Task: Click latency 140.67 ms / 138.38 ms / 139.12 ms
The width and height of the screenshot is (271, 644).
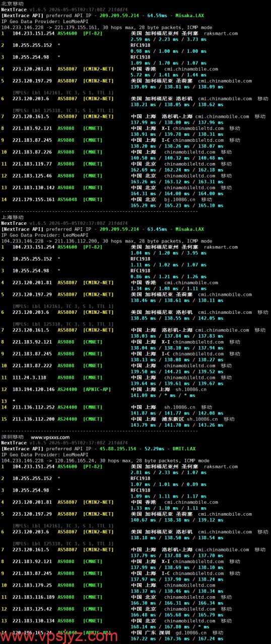Action: point(173,520)
